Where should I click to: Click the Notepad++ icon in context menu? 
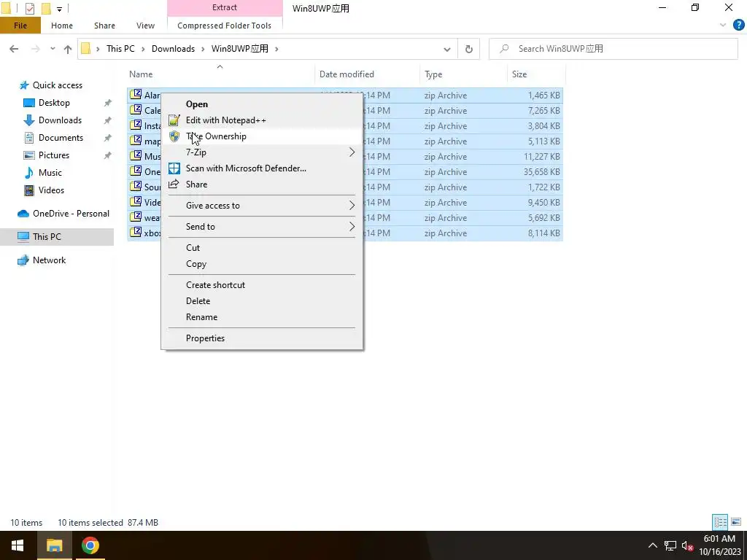174,120
